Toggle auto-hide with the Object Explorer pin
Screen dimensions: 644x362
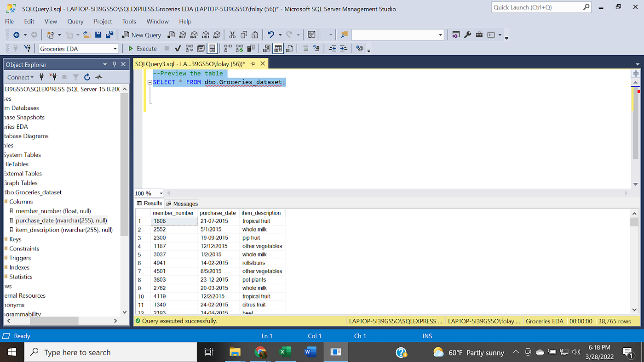(x=114, y=64)
